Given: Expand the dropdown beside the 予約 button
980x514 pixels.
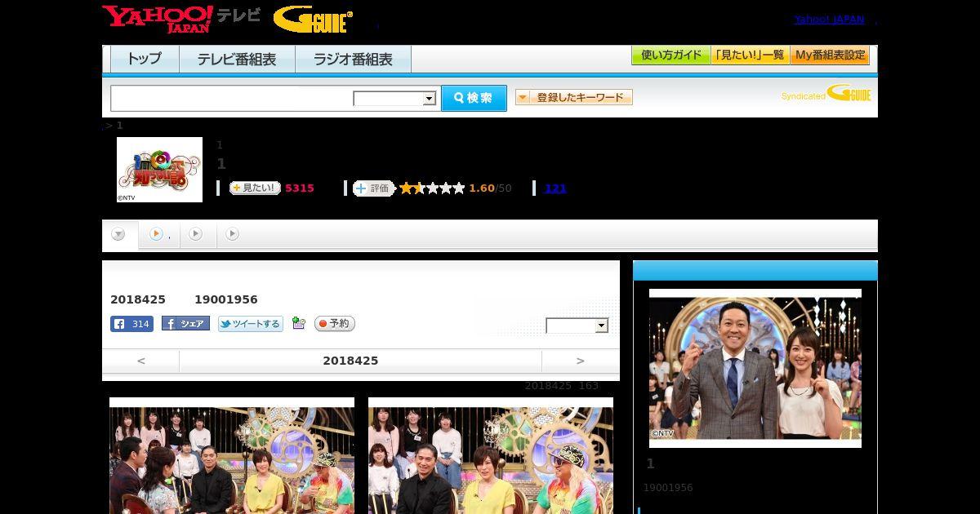Looking at the screenshot, I should (x=577, y=326).
